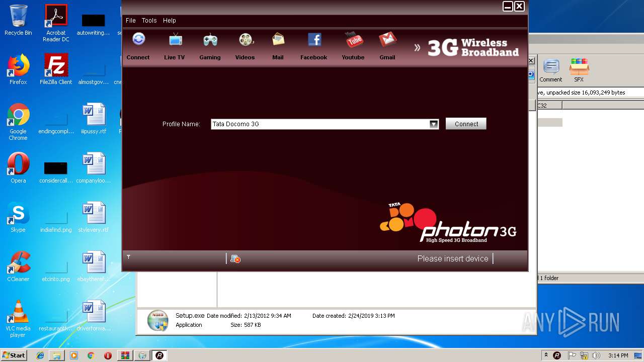
Task: Switch to Photon 3G taskbar button
Action: click(x=159, y=355)
